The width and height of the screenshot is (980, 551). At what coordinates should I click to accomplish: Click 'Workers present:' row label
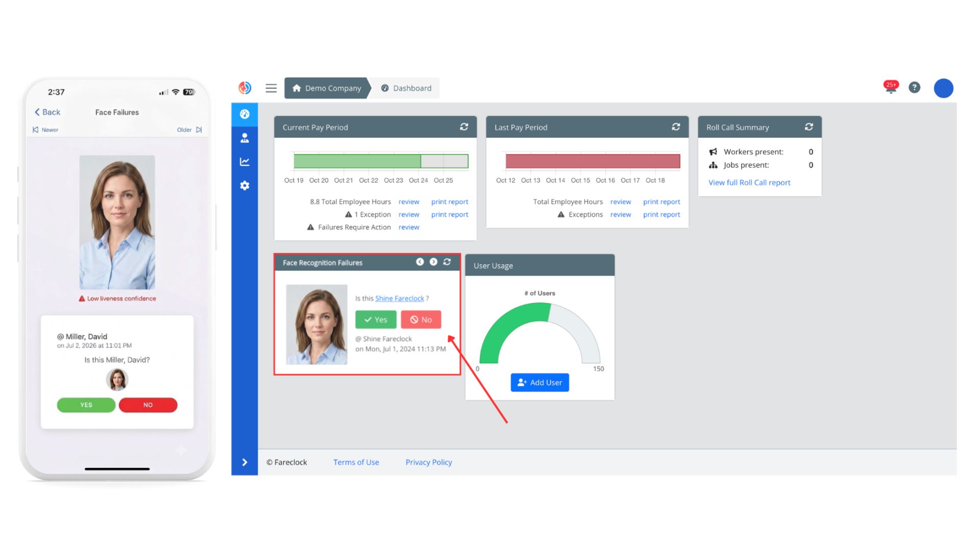click(x=753, y=152)
